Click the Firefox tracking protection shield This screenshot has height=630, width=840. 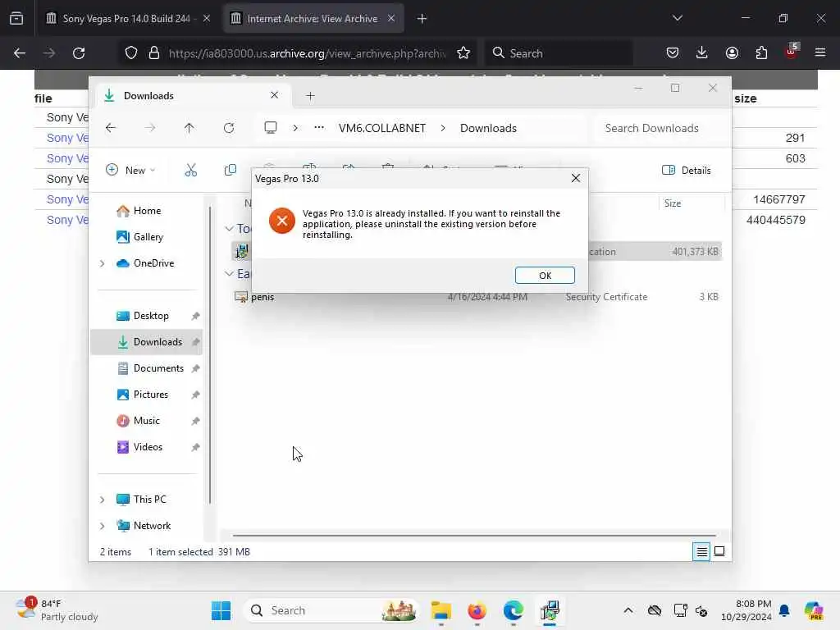pyautogui.click(x=131, y=53)
